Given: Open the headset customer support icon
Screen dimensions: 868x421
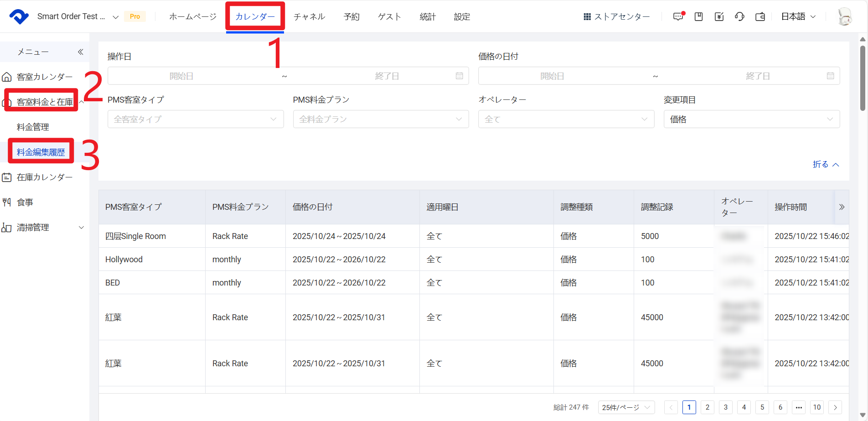Looking at the screenshot, I should click(739, 16).
